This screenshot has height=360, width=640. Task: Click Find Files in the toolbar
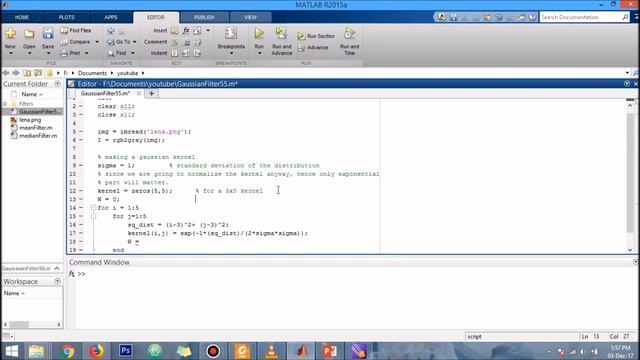click(76, 30)
